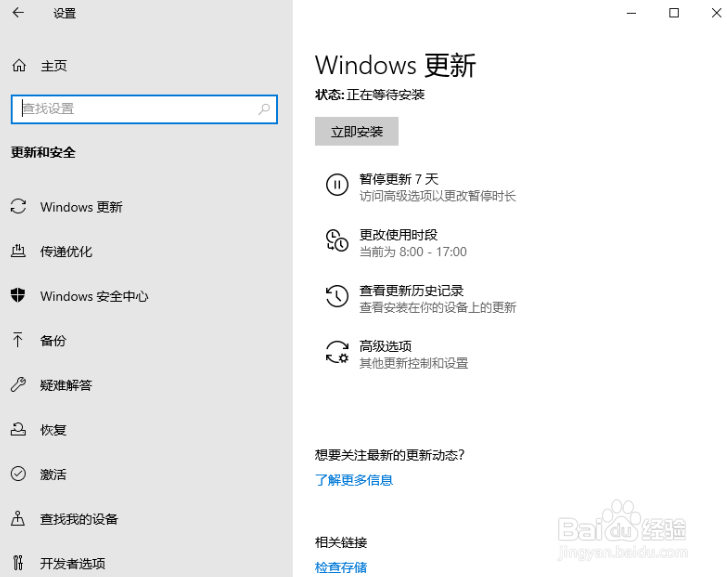727x577 pixels.
Task: Minimize the 设置 window
Action: (631, 13)
